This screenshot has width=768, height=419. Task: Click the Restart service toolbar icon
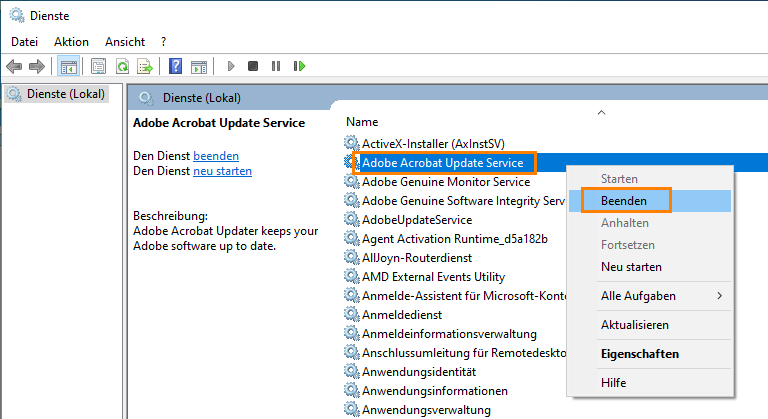299,66
